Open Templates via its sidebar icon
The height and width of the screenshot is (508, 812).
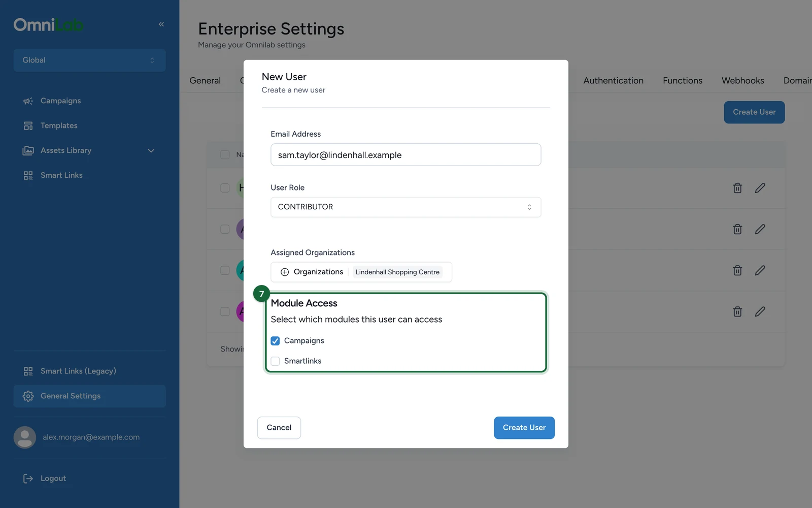[x=28, y=126]
